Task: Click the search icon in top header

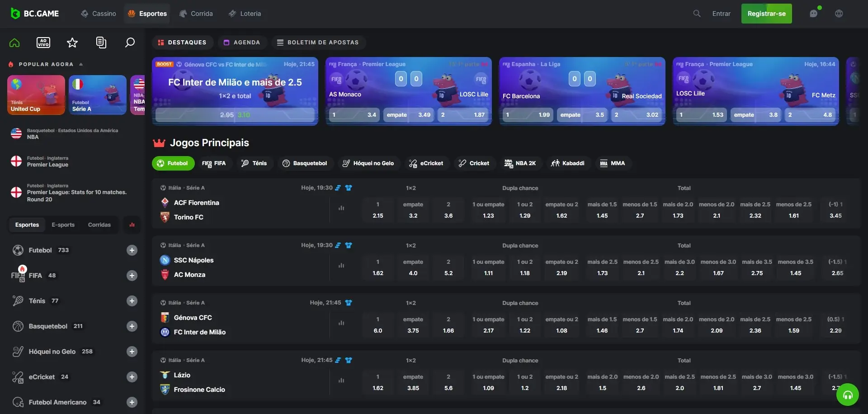Action: coord(697,14)
